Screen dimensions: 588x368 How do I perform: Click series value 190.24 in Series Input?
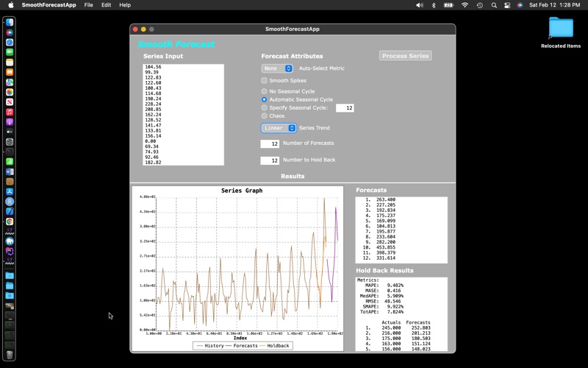coord(153,99)
